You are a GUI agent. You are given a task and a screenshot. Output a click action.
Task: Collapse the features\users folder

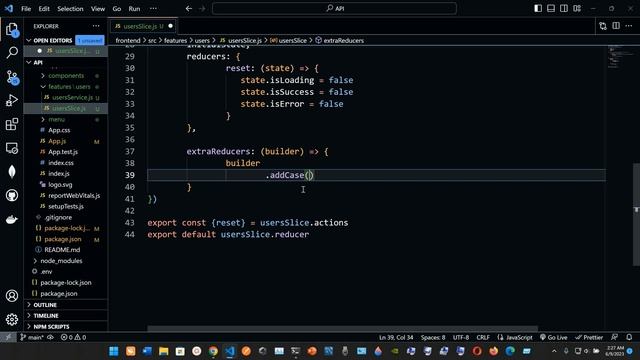pos(69,87)
